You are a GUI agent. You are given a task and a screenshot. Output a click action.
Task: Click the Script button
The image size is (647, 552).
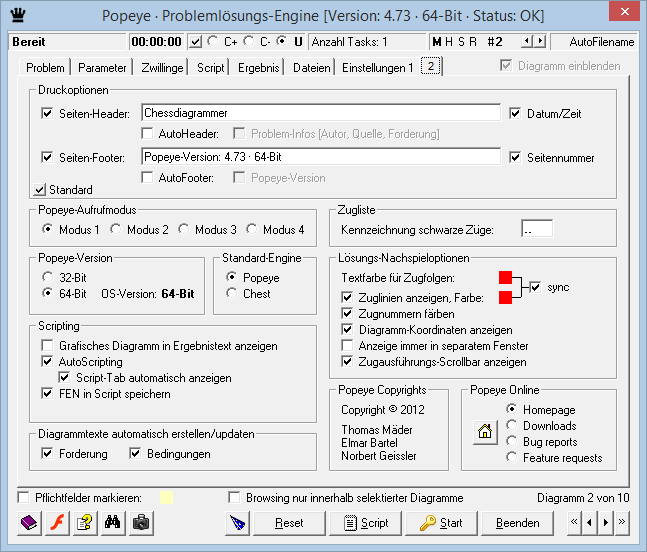(x=366, y=523)
